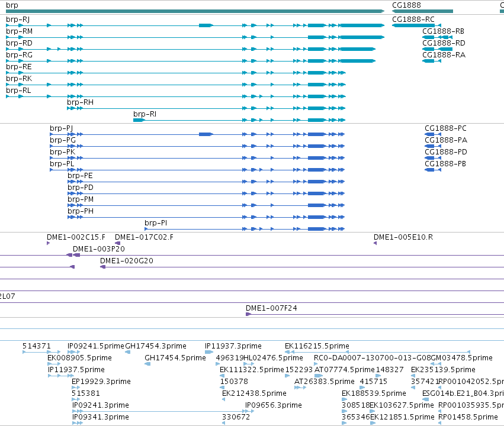Click the 514371 EST label

pyautogui.click(x=37, y=346)
